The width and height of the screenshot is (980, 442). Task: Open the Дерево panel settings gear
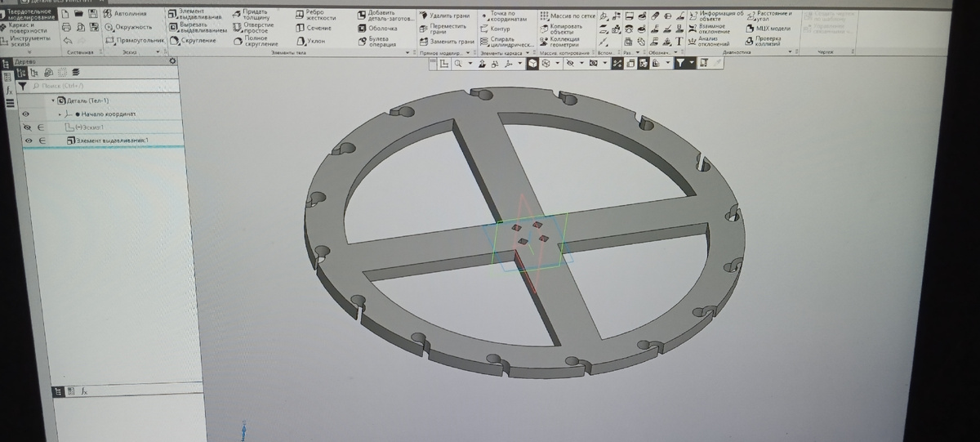[171, 61]
